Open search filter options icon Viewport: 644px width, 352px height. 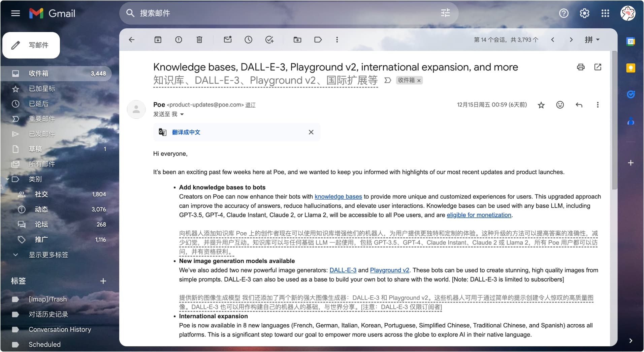click(x=445, y=13)
